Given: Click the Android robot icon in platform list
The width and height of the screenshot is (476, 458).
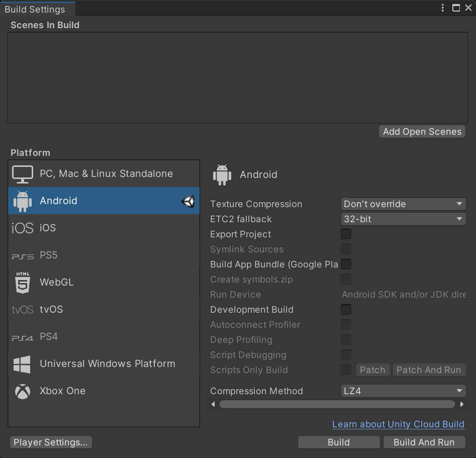Looking at the screenshot, I should coord(23,201).
